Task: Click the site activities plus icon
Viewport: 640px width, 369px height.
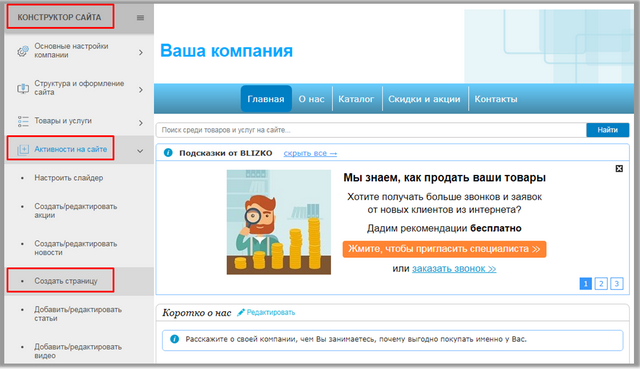Action: point(23,149)
